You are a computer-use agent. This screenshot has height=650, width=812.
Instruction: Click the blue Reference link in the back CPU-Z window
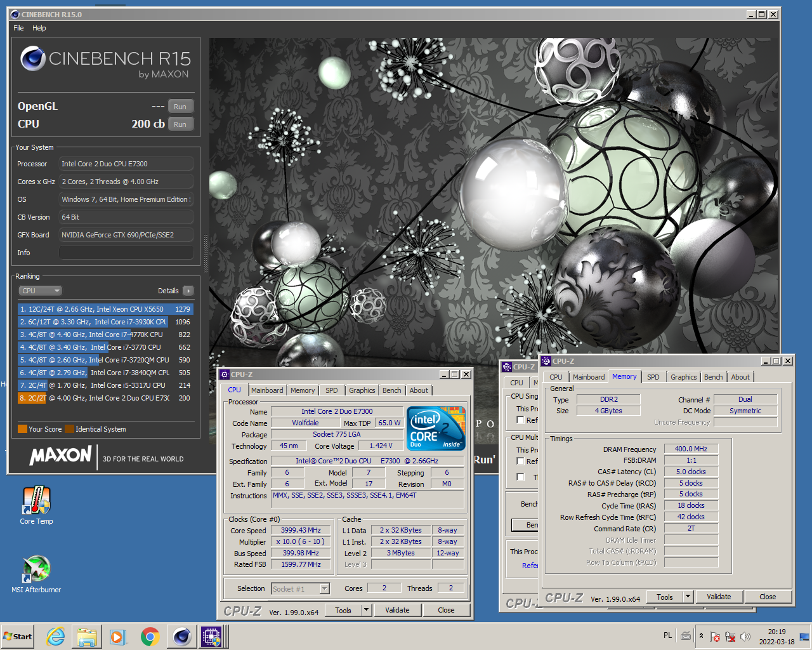coord(530,566)
